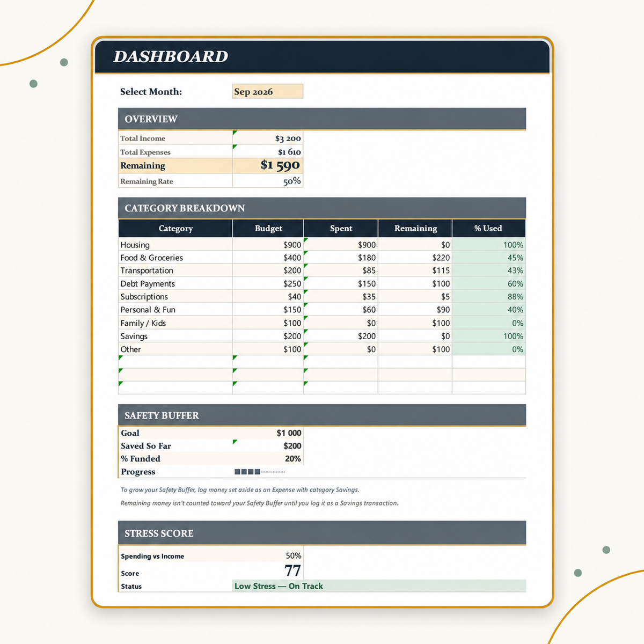Select the Saved So Far value $200
Viewport: 644px width, 644px height.
click(268, 446)
